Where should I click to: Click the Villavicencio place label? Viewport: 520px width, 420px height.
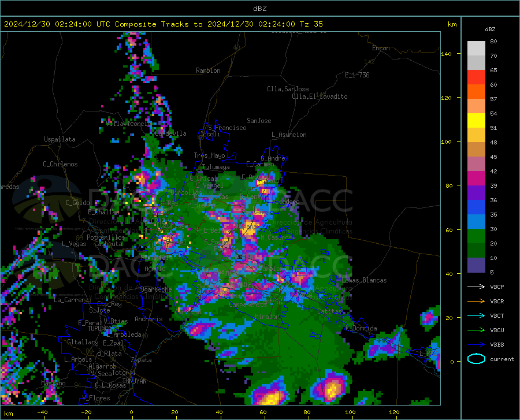click(128, 124)
